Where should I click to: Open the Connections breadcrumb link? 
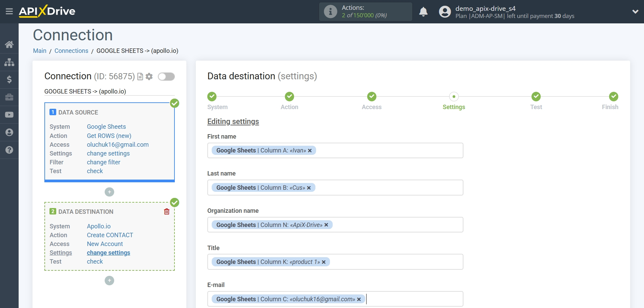tap(71, 50)
